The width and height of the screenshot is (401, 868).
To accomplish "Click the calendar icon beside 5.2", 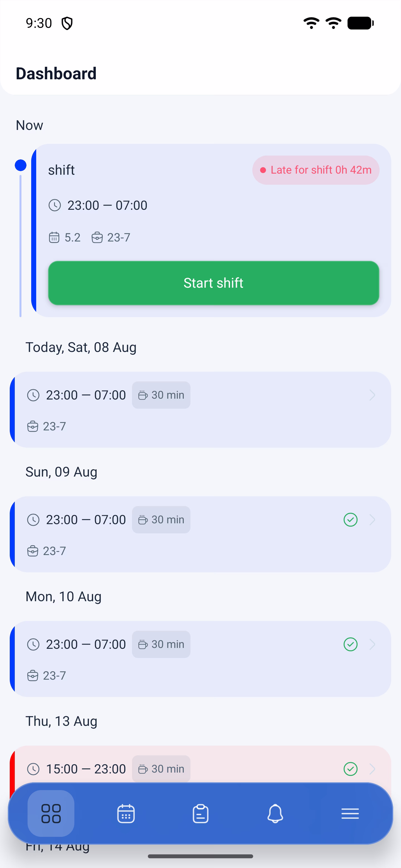I will (x=54, y=237).
